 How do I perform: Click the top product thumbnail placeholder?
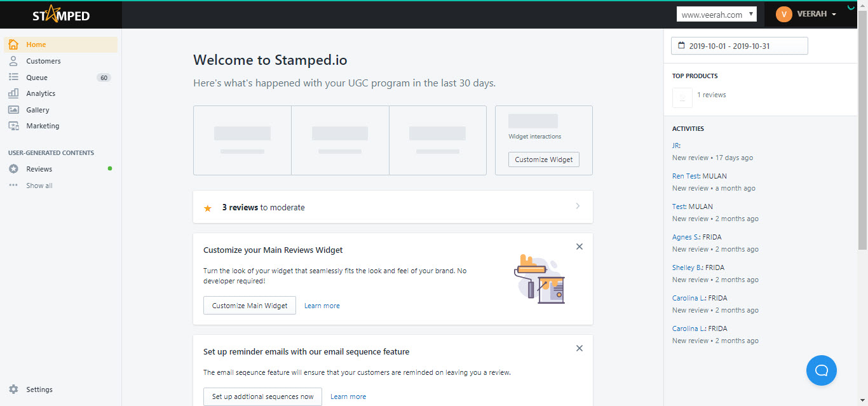pos(682,98)
